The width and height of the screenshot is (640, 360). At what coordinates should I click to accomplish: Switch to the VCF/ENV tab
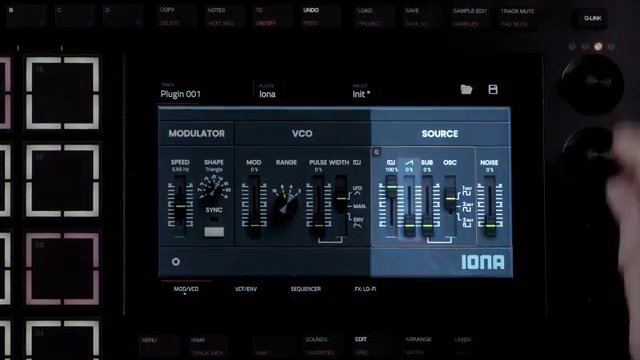(x=246, y=289)
